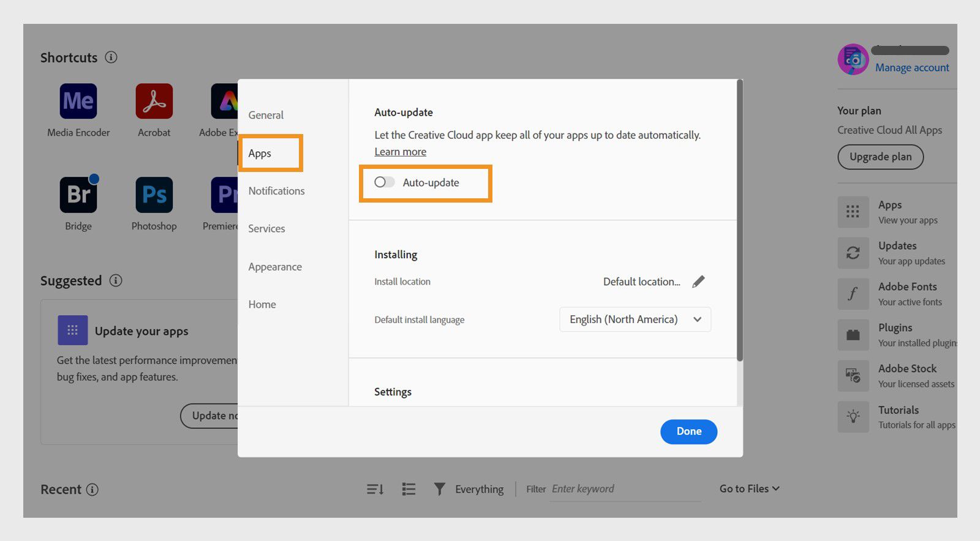This screenshot has width=980, height=541.
Task: Toggle the Auto-update switch
Action: (x=385, y=182)
